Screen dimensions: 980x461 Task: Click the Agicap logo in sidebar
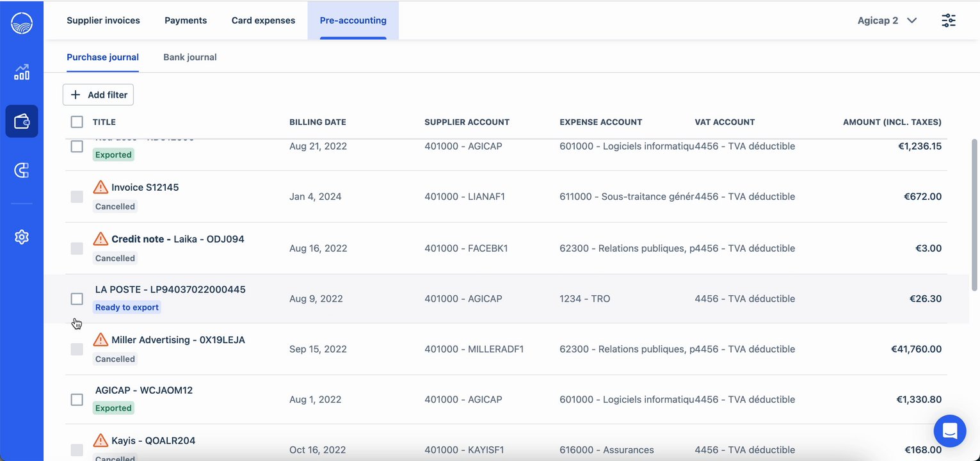pos(22,24)
